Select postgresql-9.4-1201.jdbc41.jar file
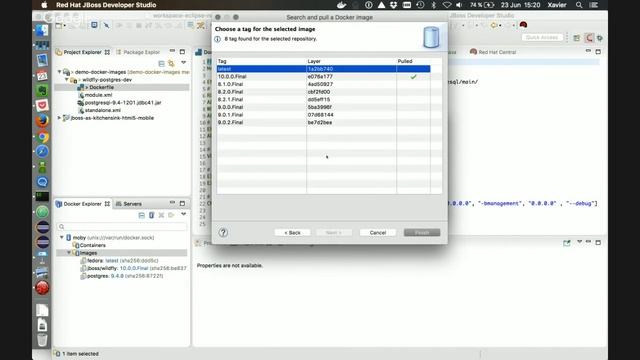The image size is (640, 360). click(119, 103)
